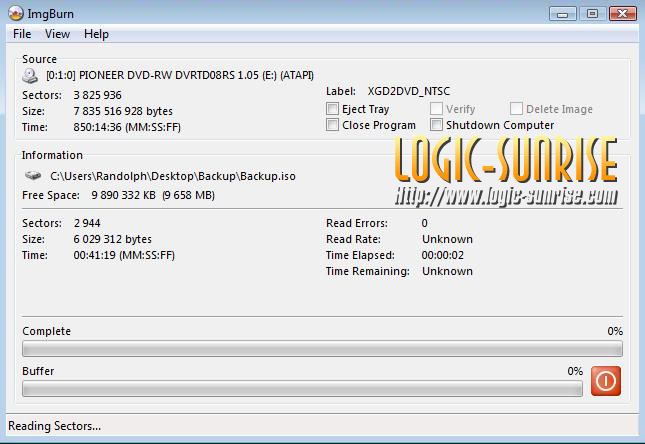Enable the Close Program checkbox
The width and height of the screenshot is (645, 444).
click(332, 125)
